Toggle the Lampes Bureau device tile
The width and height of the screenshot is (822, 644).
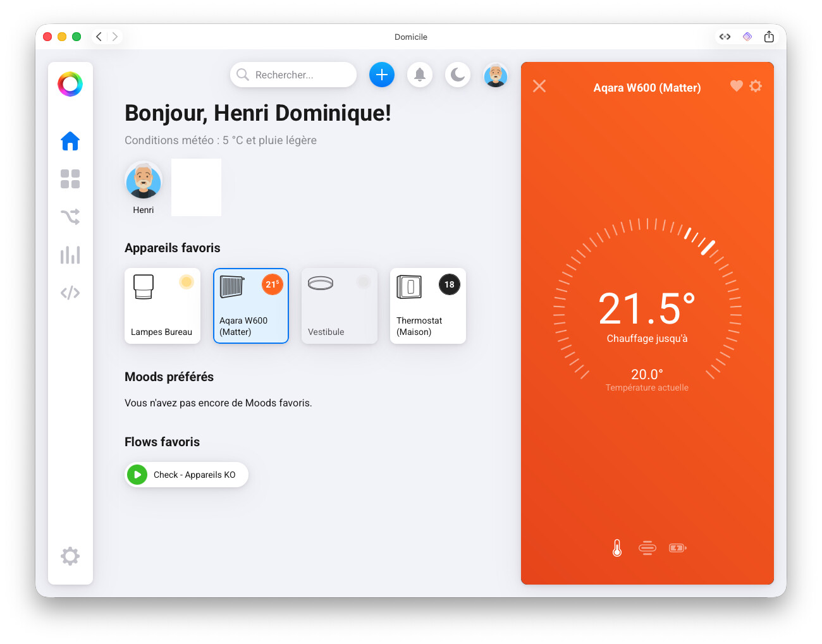tap(163, 306)
